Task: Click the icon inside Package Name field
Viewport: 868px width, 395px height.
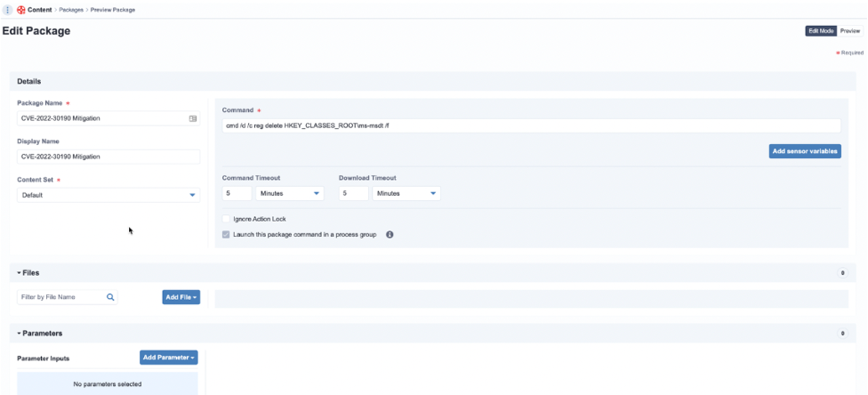Action: click(193, 118)
